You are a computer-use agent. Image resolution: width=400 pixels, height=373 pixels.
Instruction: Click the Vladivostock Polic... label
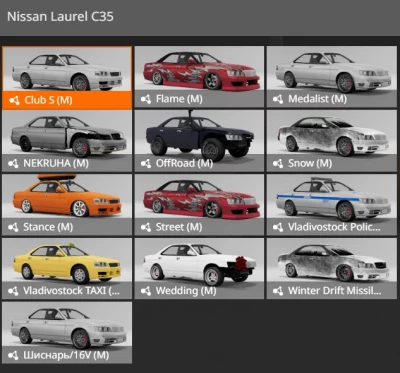click(x=334, y=228)
